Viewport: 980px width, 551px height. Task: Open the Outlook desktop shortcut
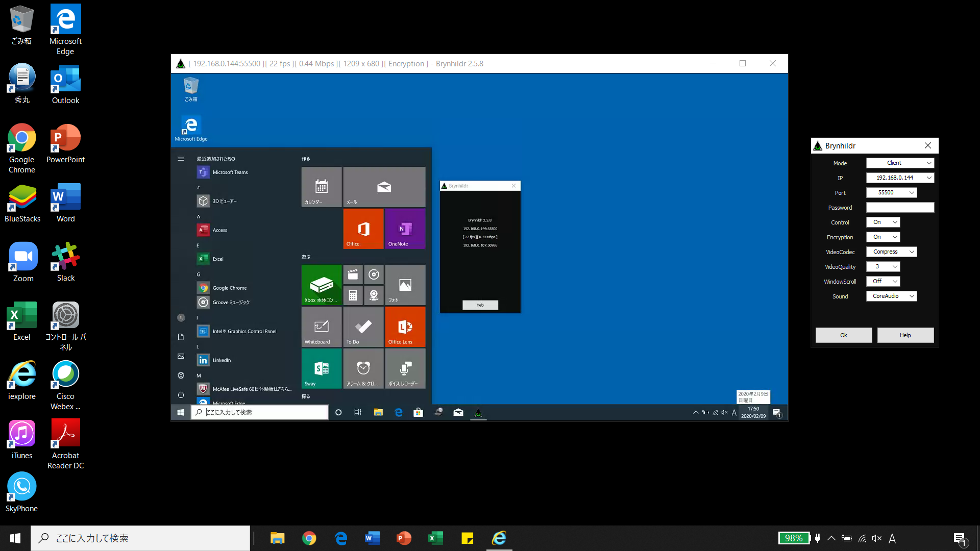tap(65, 84)
